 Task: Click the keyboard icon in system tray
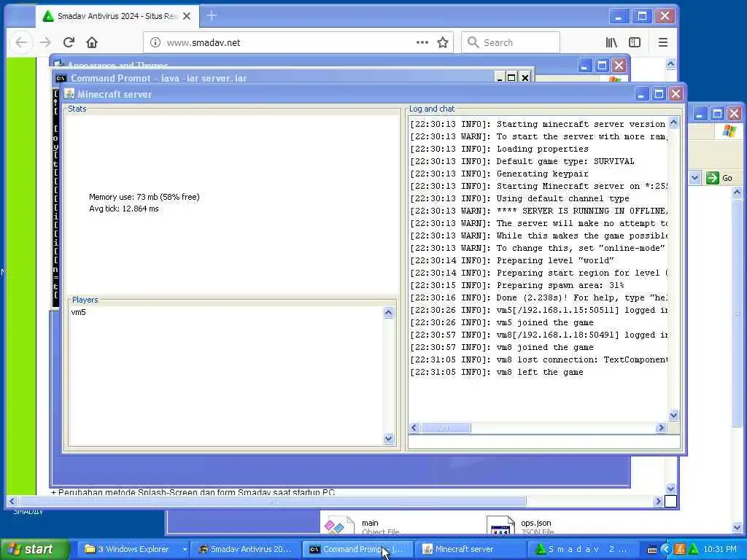(652, 550)
